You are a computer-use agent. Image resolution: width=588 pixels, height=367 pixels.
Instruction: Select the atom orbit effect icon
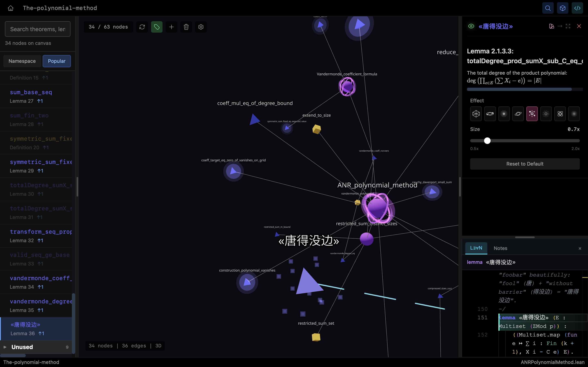[560, 114]
